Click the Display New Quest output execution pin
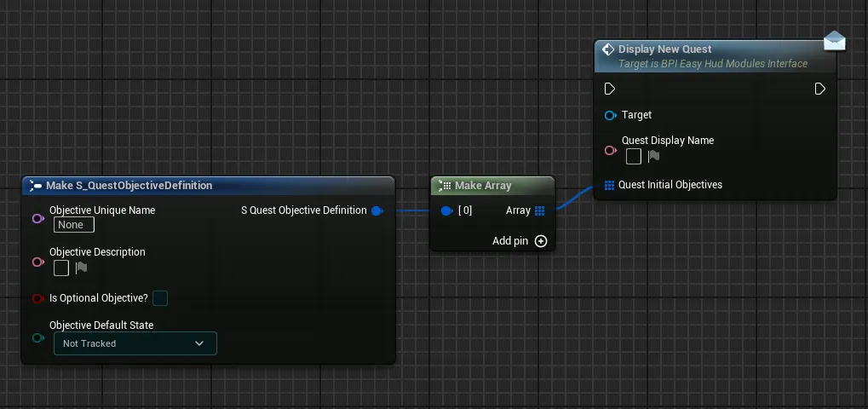 click(819, 89)
